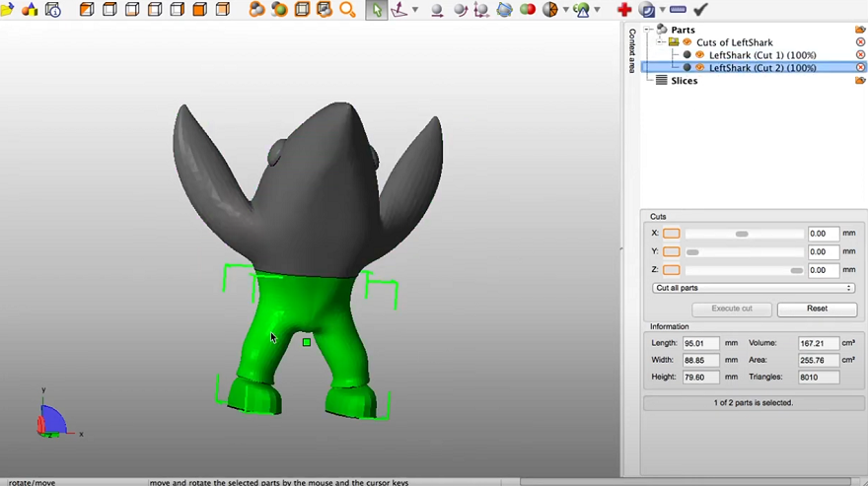Click the Volume value 167.21
The image size is (868, 486).
pos(819,343)
